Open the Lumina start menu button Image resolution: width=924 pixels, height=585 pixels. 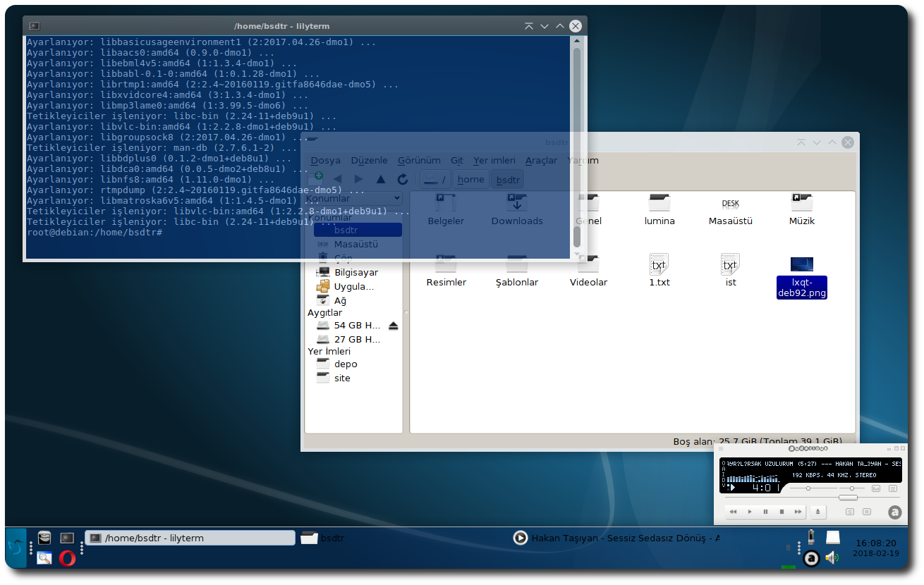(16, 548)
